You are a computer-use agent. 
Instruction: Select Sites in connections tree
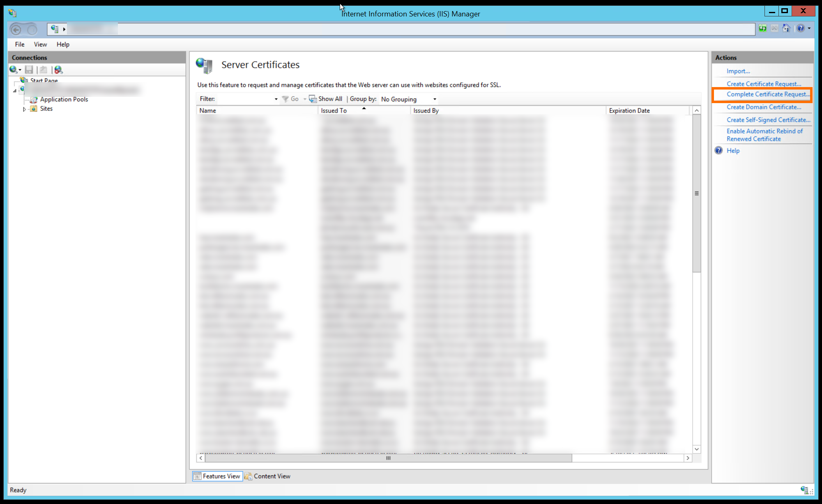point(46,109)
